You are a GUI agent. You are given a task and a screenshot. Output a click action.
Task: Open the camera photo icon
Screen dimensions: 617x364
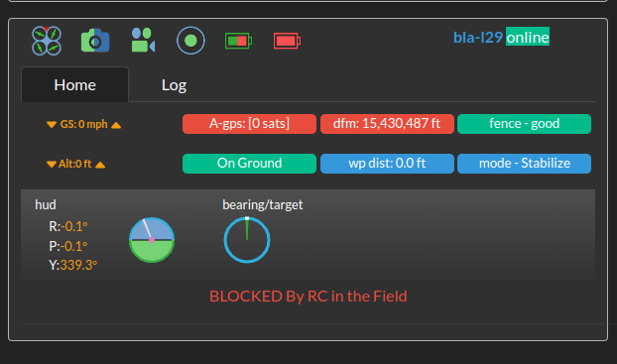click(95, 40)
